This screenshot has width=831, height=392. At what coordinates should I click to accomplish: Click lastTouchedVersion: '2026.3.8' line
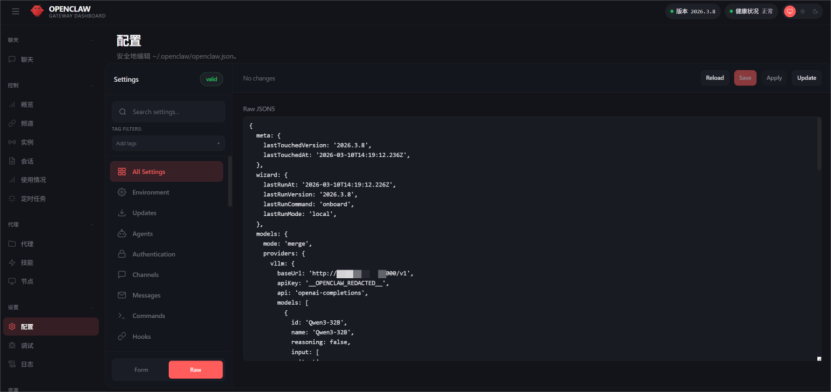tap(317, 146)
